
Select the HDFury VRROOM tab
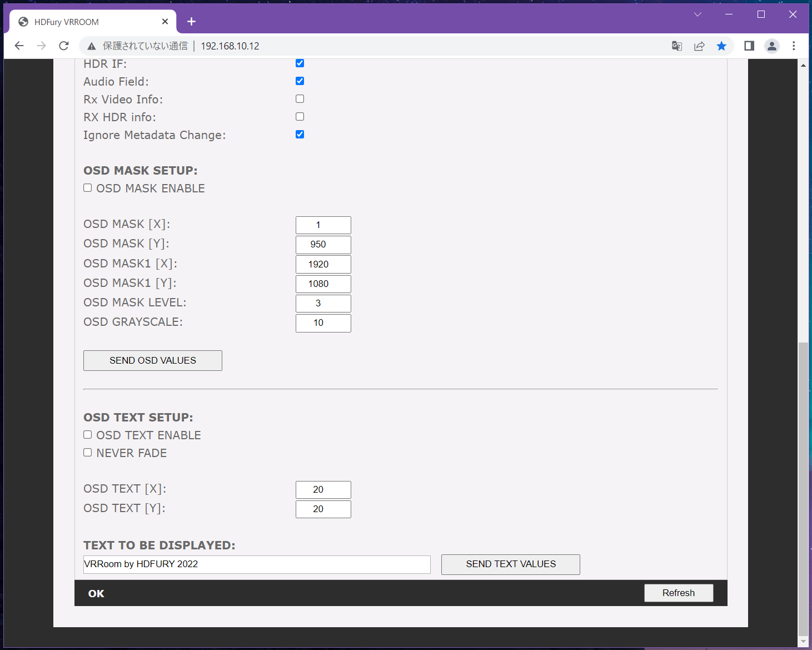pyautogui.click(x=93, y=22)
